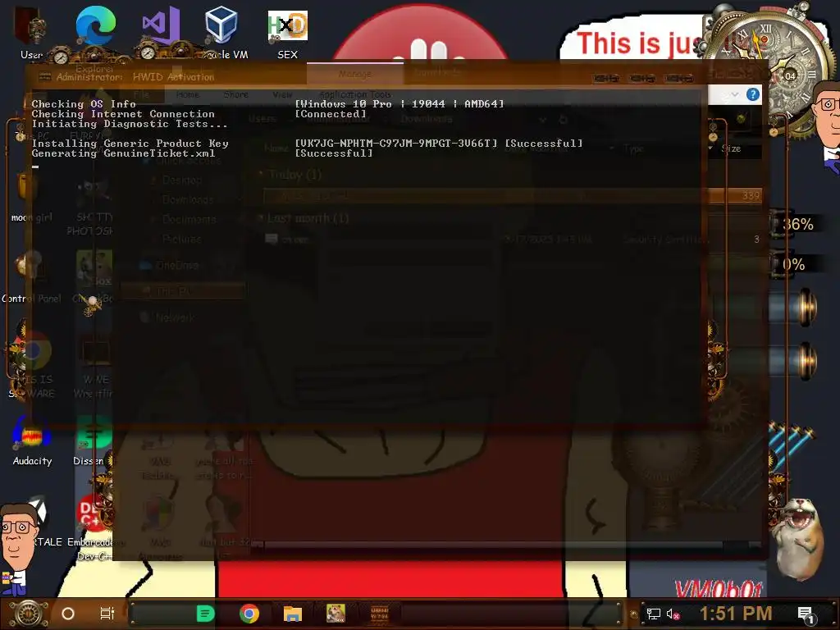Sort by the Name column header in Explorer
The width and height of the screenshot is (840, 630).
276,148
